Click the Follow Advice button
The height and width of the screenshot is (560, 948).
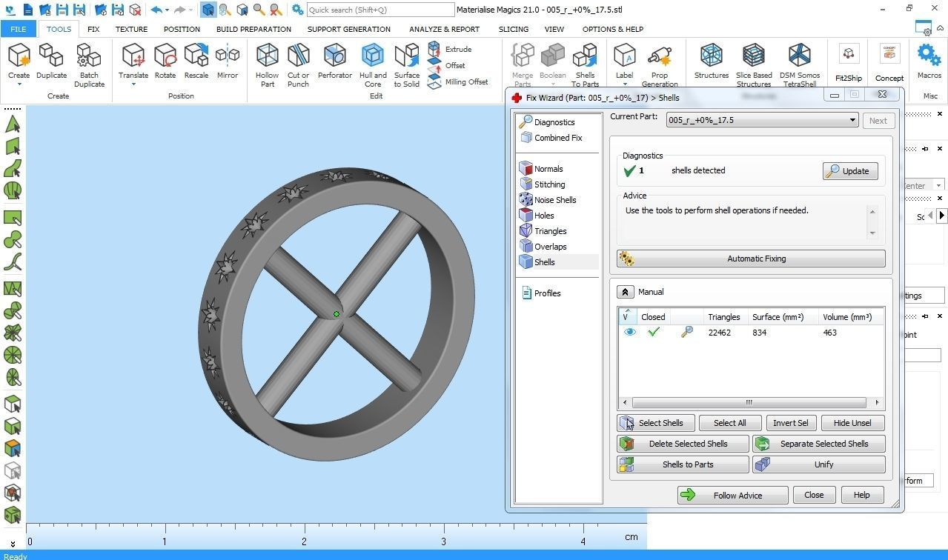pyautogui.click(x=732, y=495)
